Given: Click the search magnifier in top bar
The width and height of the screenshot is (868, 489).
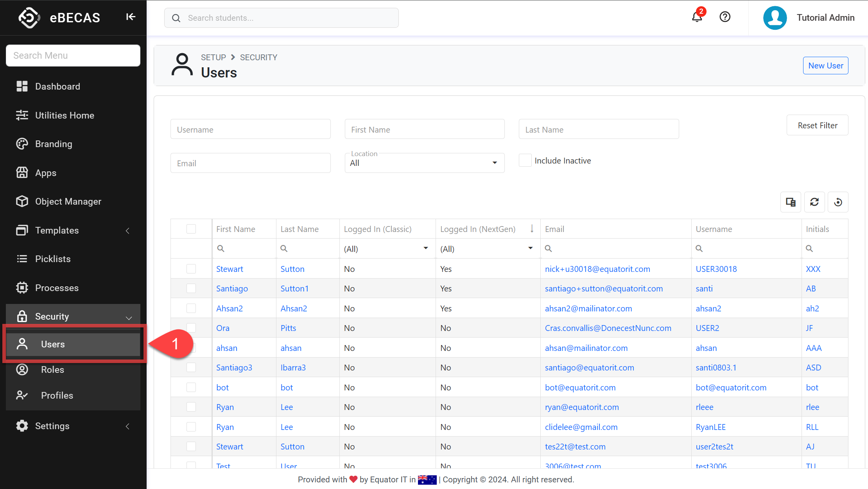Looking at the screenshot, I should [x=176, y=18].
